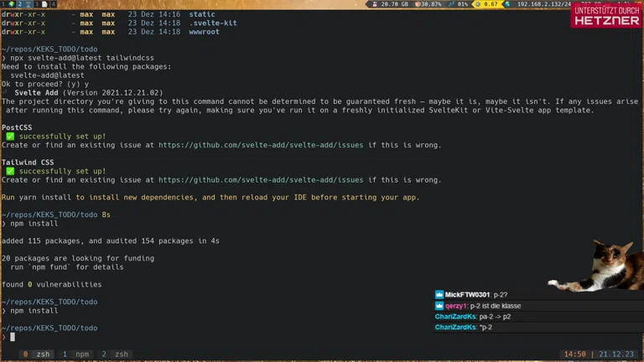Click the green checkmark under PostCSS
644x362 pixels.
pos(10,137)
